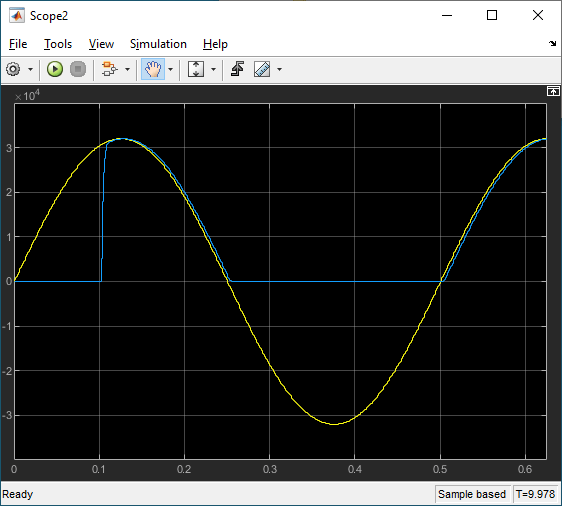The height and width of the screenshot is (506, 562).
Task: Open Configuration Properties gear icon
Action: [x=13, y=69]
